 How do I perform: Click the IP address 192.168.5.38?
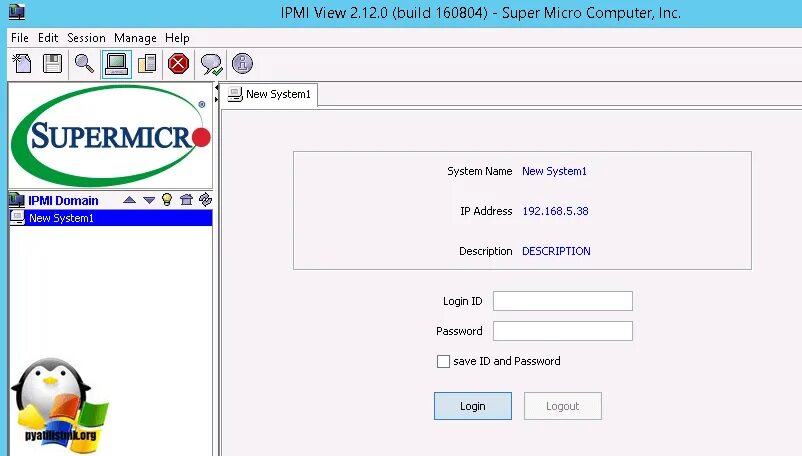[555, 211]
